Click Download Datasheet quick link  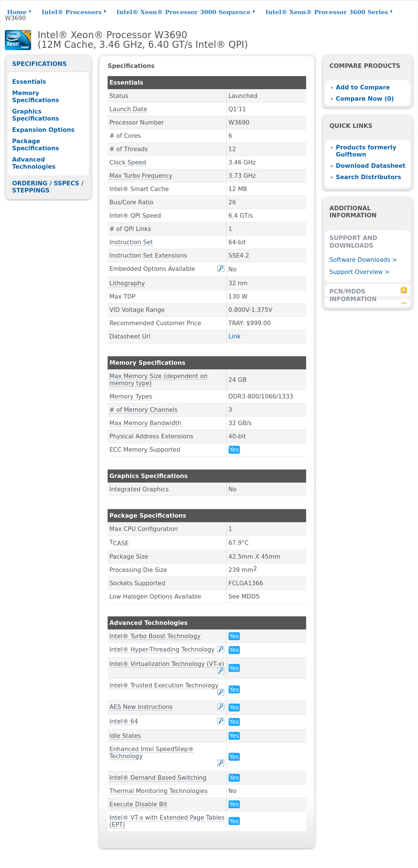click(x=370, y=166)
